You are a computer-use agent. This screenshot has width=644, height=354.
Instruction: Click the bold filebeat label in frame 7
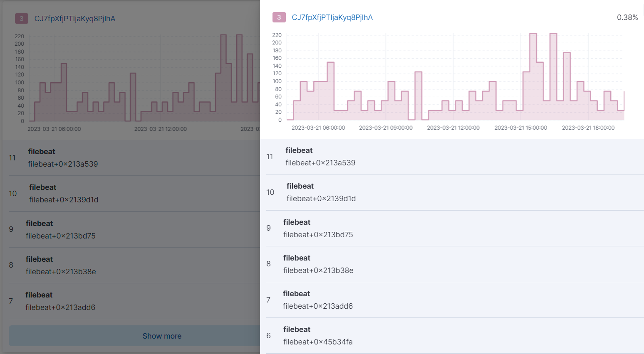(x=297, y=293)
